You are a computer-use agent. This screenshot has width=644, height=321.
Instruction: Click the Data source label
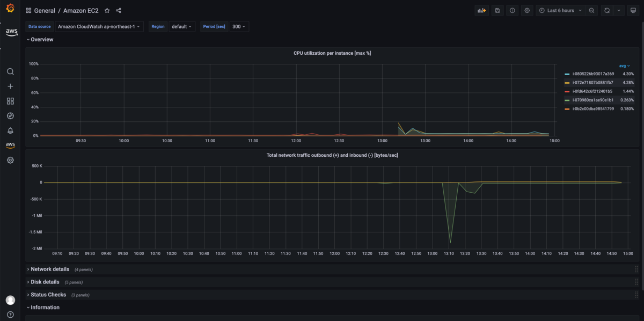tap(40, 26)
